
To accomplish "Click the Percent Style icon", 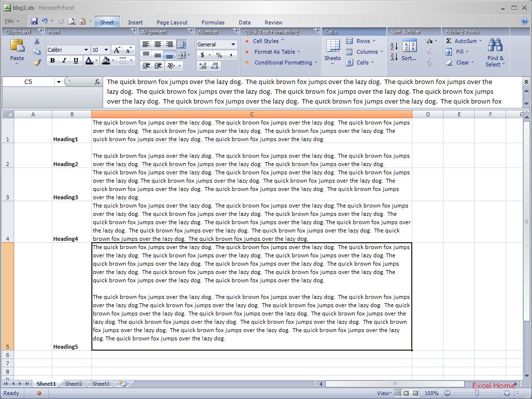I will point(219,55).
